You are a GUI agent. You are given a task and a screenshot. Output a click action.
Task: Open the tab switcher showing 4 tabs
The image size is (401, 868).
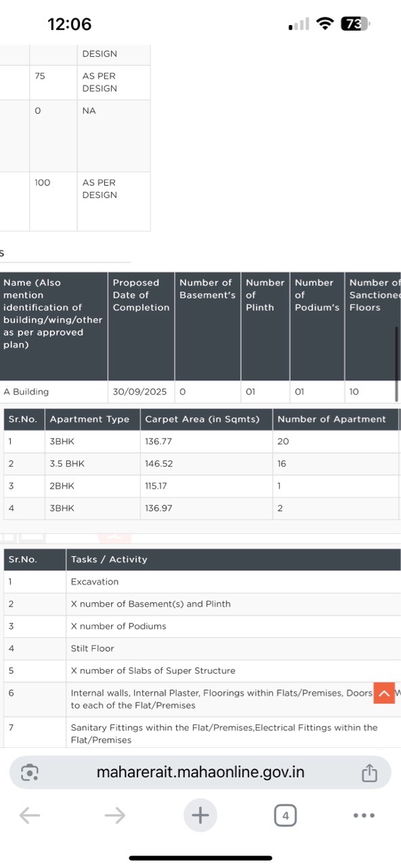[x=285, y=816]
